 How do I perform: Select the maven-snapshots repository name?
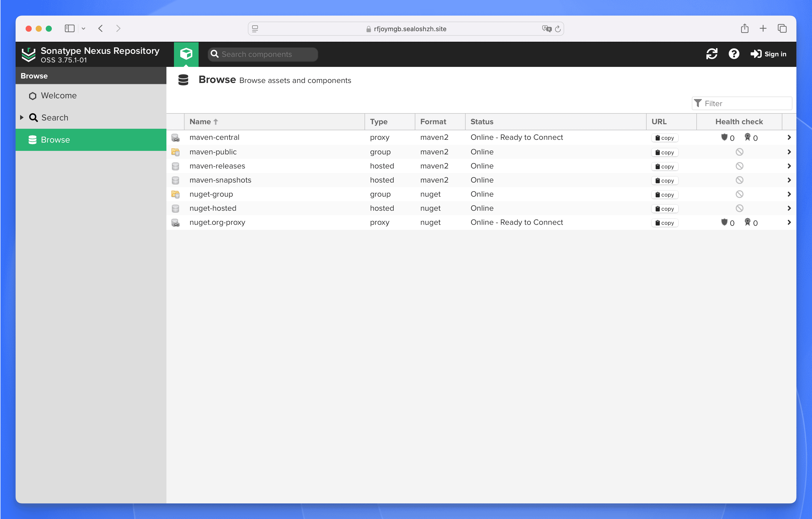pyautogui.click(x=220, y=180)
